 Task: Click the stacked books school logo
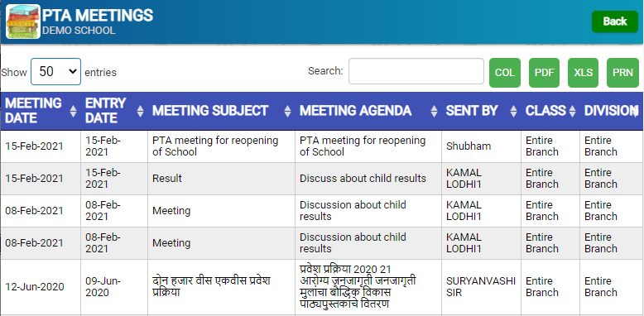click(x=23, y=22)
